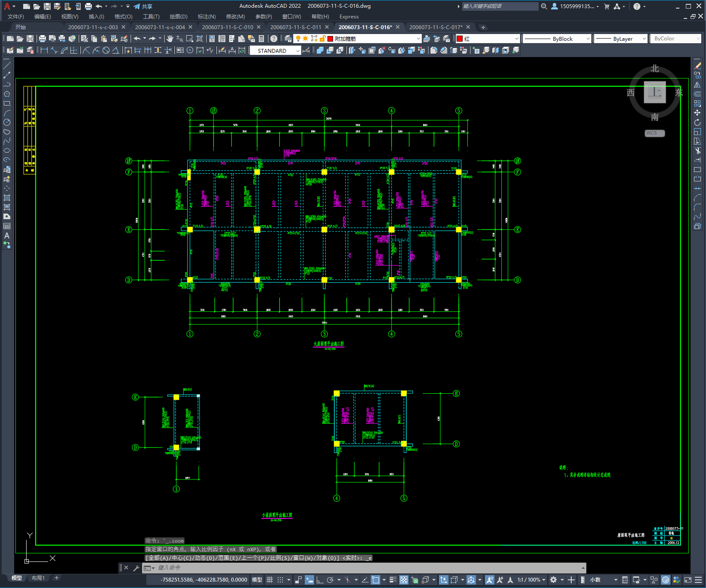Toggle the grid display in the status bar
Screen dimensions: 706x588
click(x=270, y=580)
